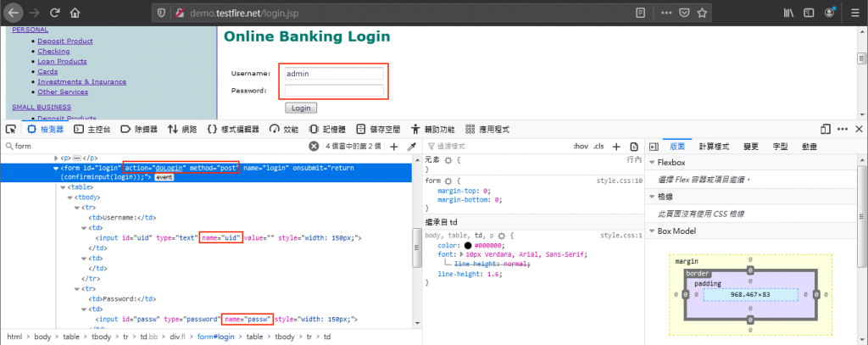The height and width of the screenshot is (345, 868).
Task: Click the Login button on the page
Action: coord(301,108)
